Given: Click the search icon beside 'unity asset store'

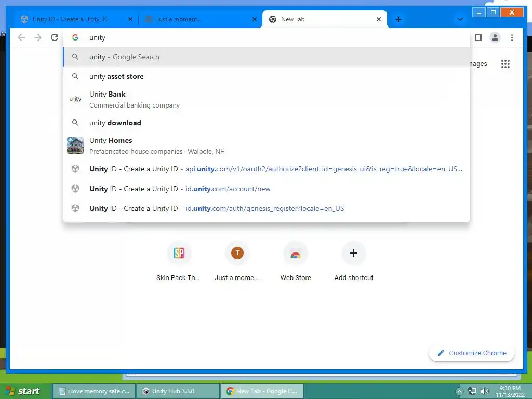Looking at the screenshot, I should click(75, 76).
